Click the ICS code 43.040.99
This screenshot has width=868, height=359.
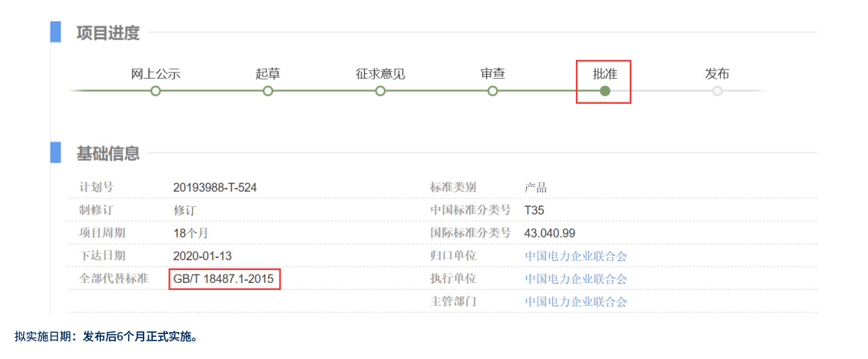coord(550,233)
